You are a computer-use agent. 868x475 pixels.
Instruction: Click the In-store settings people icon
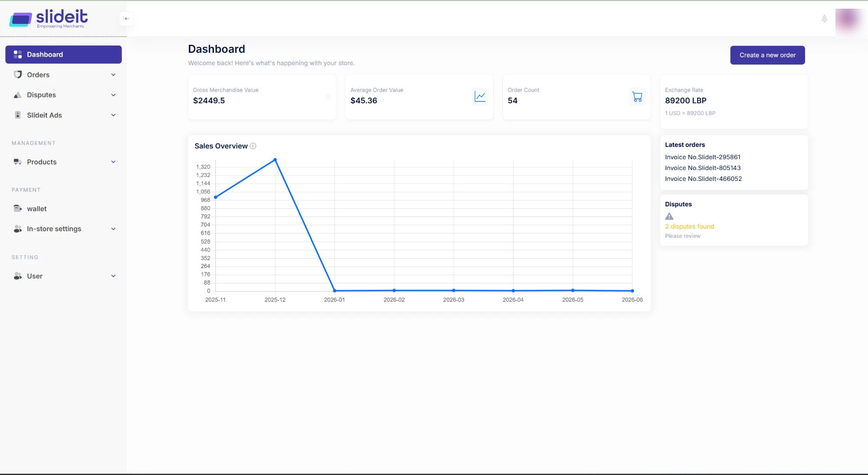pos(18,229)
